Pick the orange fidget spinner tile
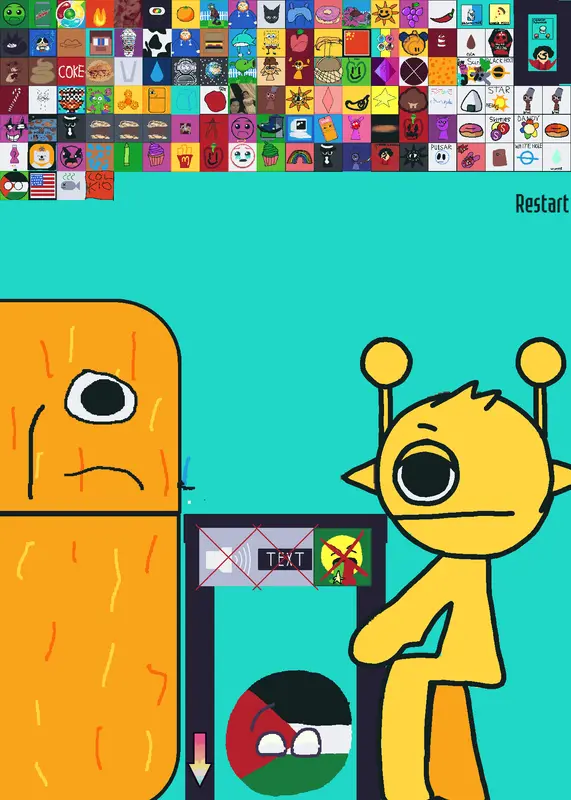Image resolution: width=571 pixels, height=800 pixels. 129,100
